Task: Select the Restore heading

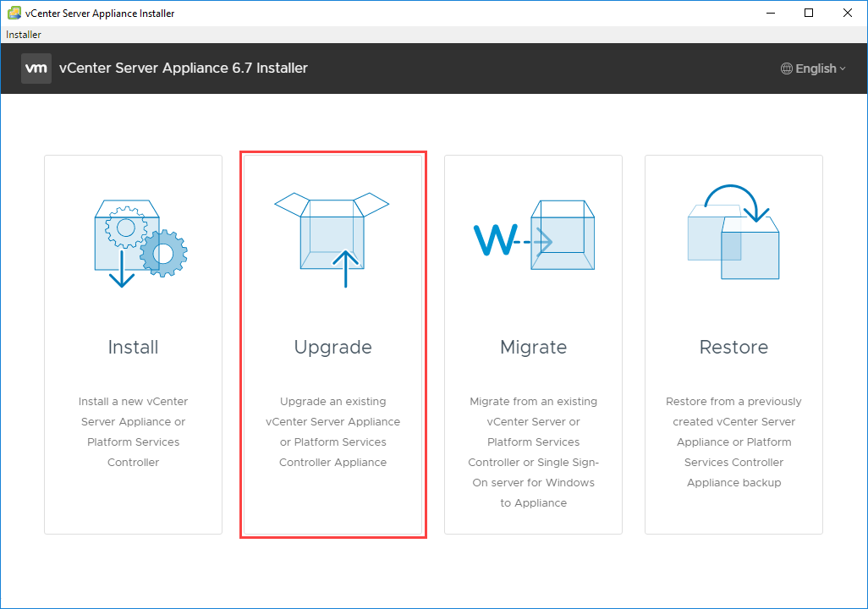Action: point(733,347)
